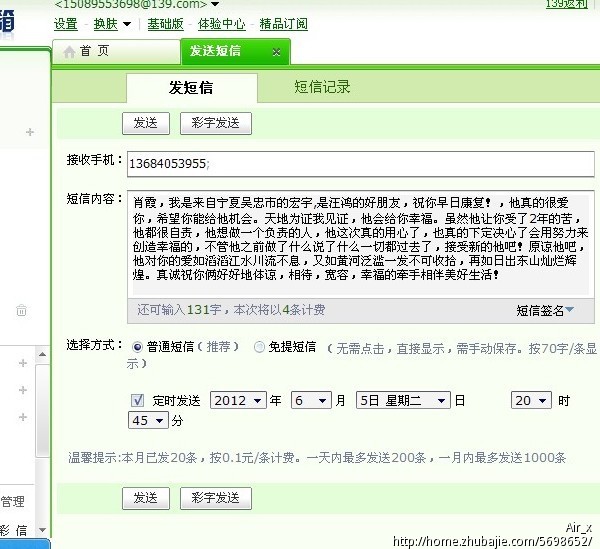600x549 pixels.
Task: Open the day 5日 星期二 dropdown
Action: coord(403,401)
